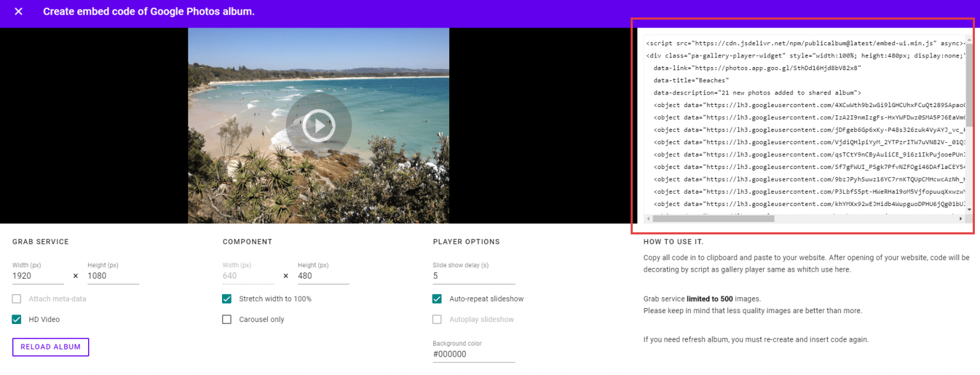The width and height of the screenshot is (980, 375).
Task: Click the right scroll arrow under the code
Action: click(x=962, y=219)
